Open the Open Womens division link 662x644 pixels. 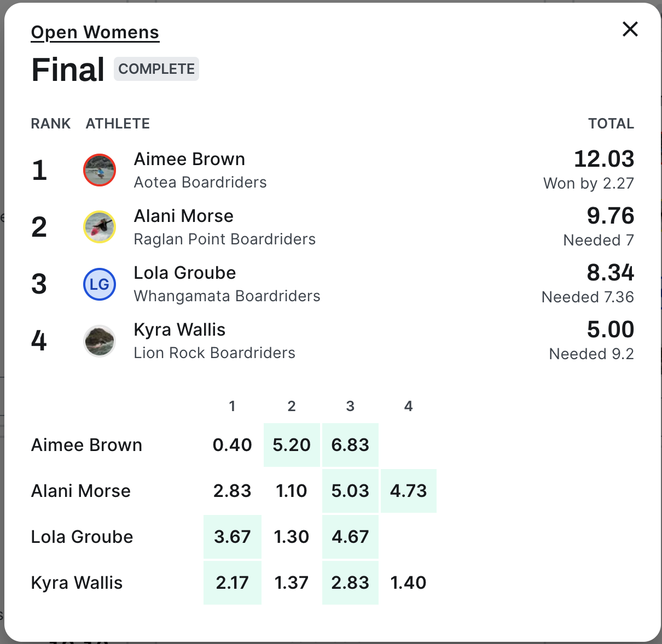95,32
